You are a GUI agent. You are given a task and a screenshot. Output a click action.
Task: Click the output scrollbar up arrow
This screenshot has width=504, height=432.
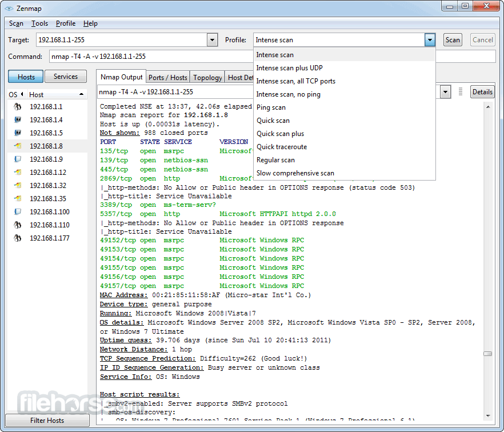[488, 107]
